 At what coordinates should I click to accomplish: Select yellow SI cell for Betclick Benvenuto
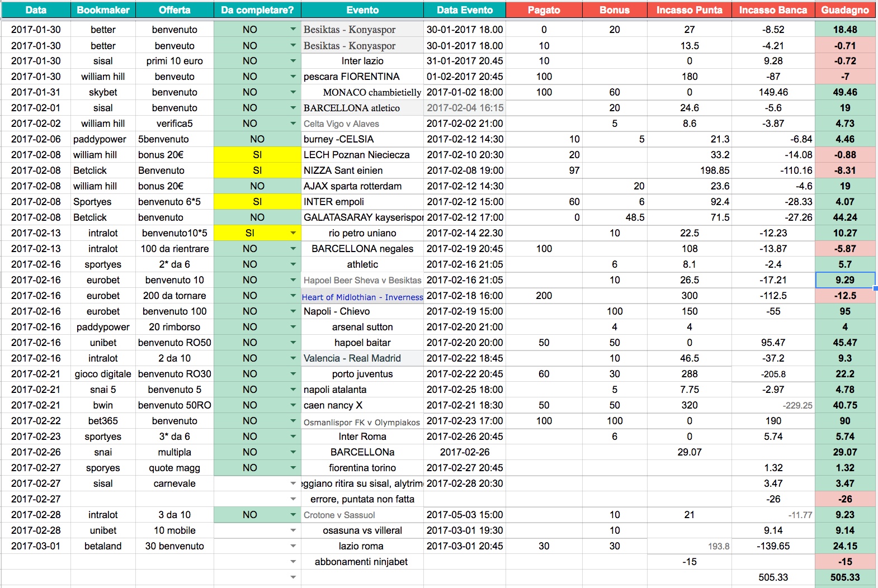[x=257, y=170]
